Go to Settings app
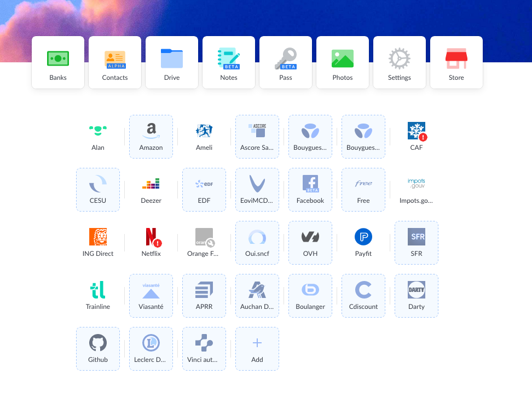 400,62
